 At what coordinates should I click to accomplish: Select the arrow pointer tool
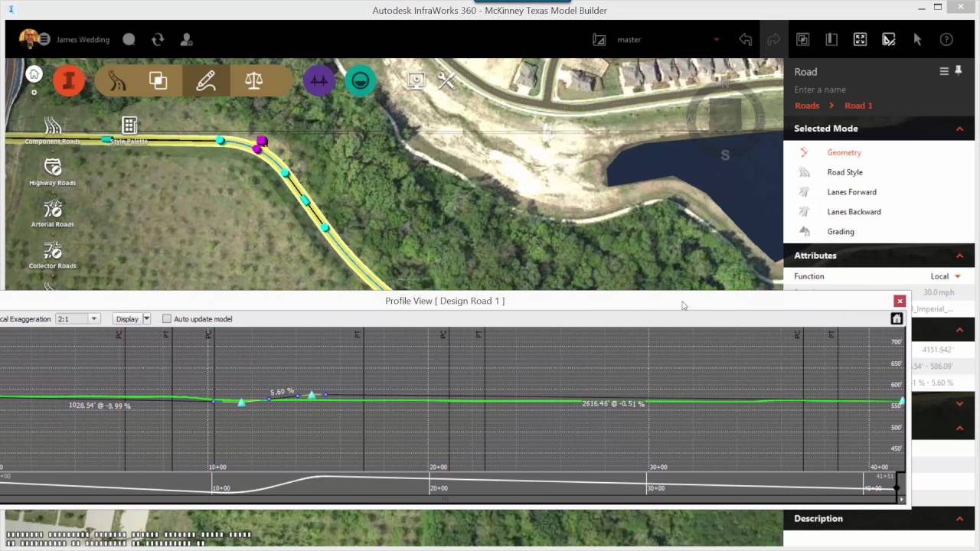click(x=917, y=39)
